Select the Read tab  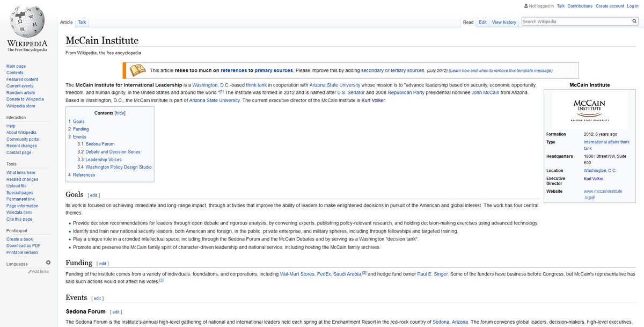[468, 22]
